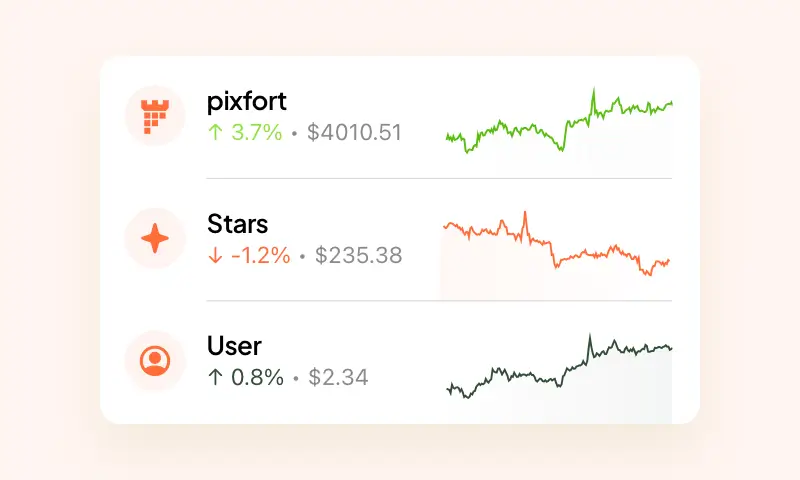This screenshot has height=480, width=800.
Task: Click the divider between pixfort and Stars
Action: [438, 178]
